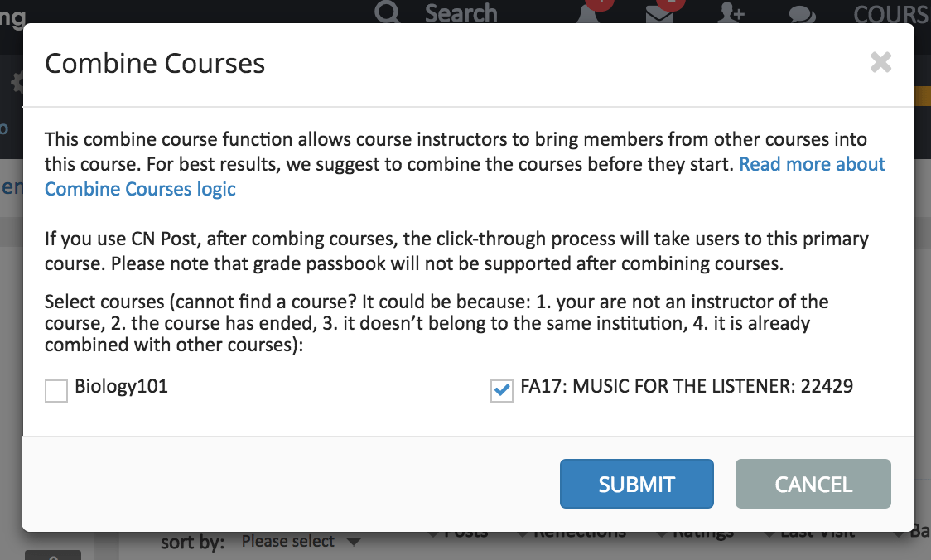931x560 pixels.
Task: Open messages with the envelope icon
Action: (x=659, y=14)
